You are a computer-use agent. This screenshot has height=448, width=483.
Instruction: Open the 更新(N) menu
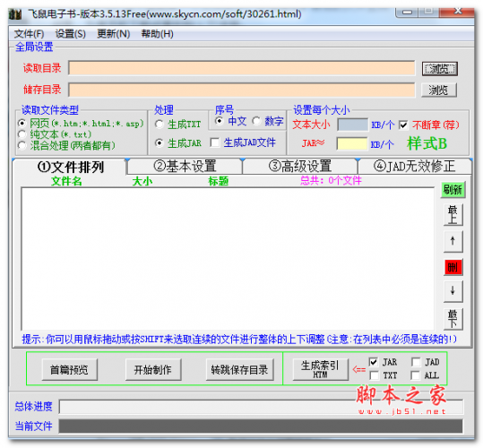tap(113, 33)
